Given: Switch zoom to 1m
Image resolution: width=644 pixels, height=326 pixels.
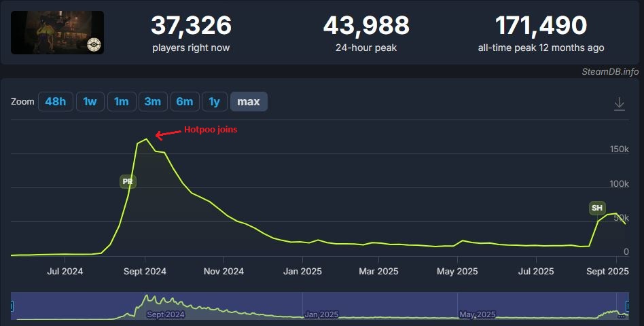Looking at the screenshot, I should pyautogui.click(x=121, y=101).
